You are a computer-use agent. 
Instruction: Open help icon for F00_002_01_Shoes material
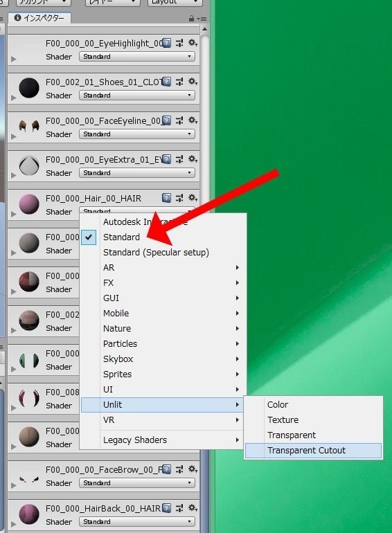coord(167,82)
